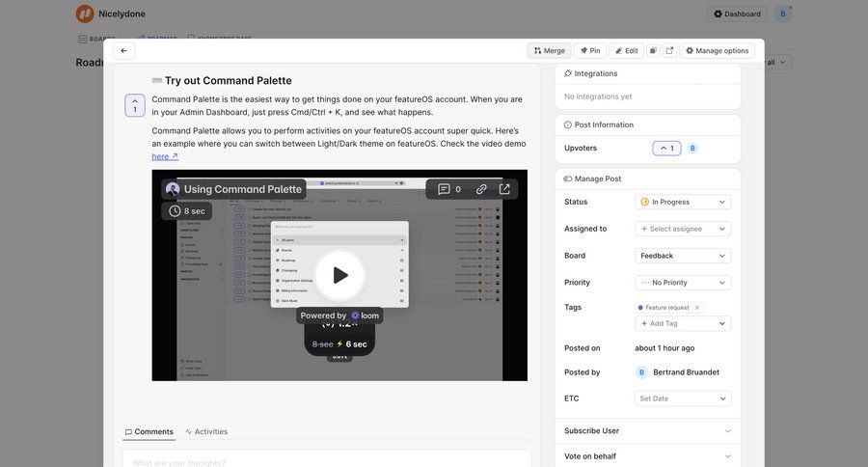Open the ETC Set Date dropdown
868x467 pixels.
683,398
